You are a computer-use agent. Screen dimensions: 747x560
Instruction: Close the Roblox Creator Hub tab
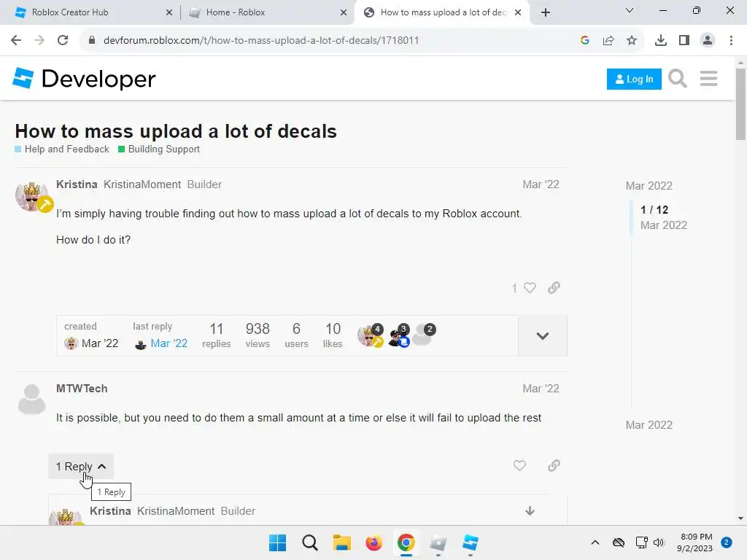169,12
